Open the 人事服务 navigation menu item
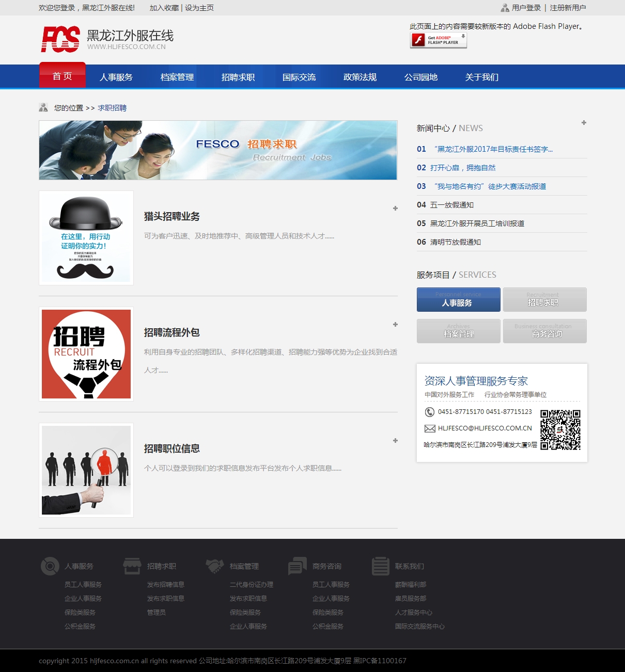The width and height of the screenshot is (625, 672). [x=116, y=77]
